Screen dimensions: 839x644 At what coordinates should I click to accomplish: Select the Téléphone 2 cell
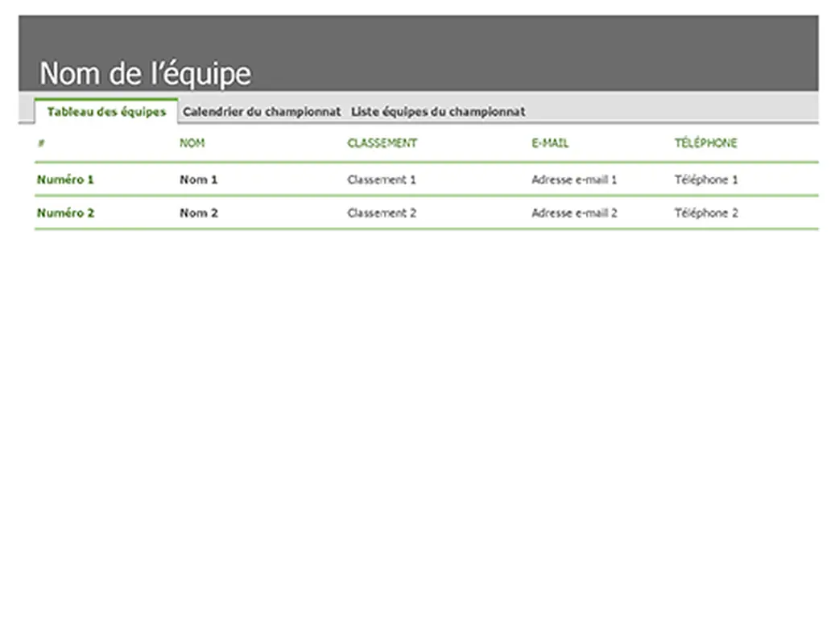(x=704, y=213)
